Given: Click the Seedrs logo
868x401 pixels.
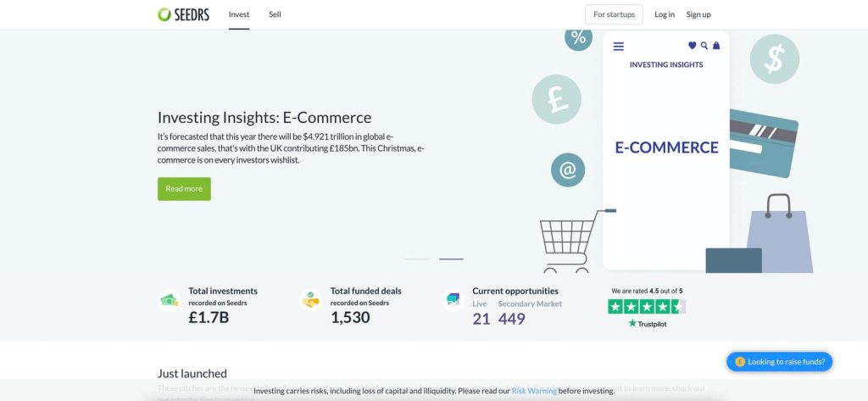Looking at the screenshot, I should pos(183,14).
